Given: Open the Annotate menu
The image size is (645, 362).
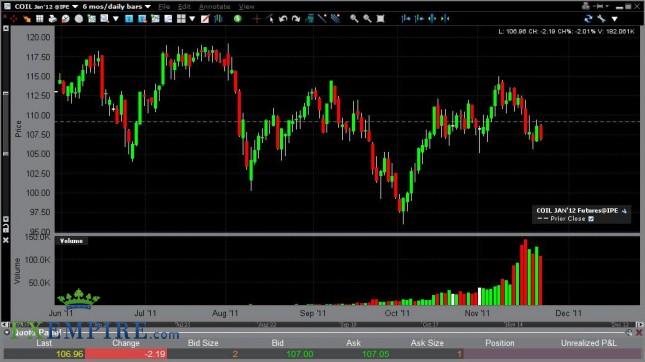Looking at the screenshot, I should click(214, 7).
